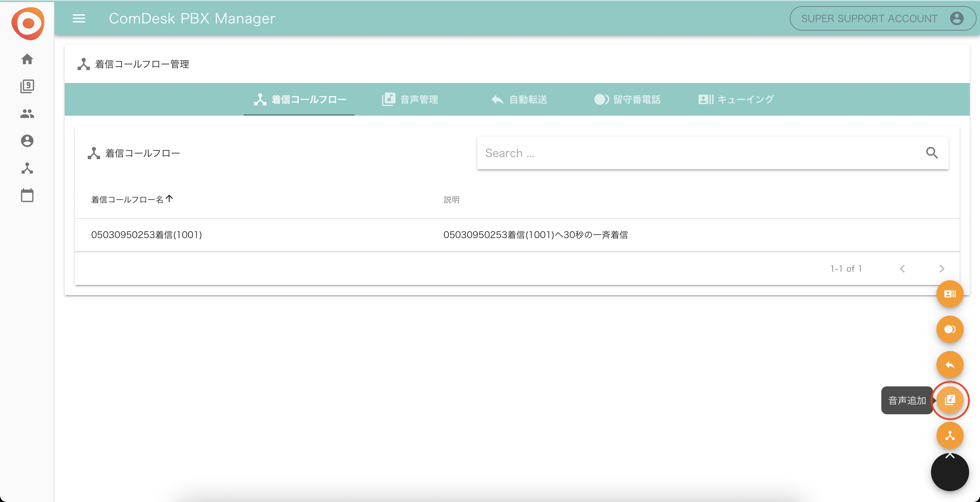The height and width of the screenshot is (502, 980).
Task: Click the 着信コールフロー管理 page title
Action: click(x=142, y=64)
